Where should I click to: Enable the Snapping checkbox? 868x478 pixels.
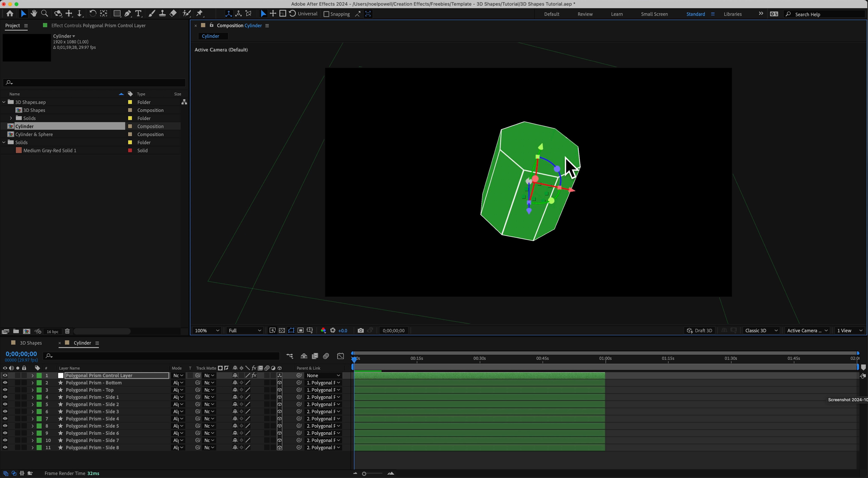pyautogui.click(x=326, y=14)
